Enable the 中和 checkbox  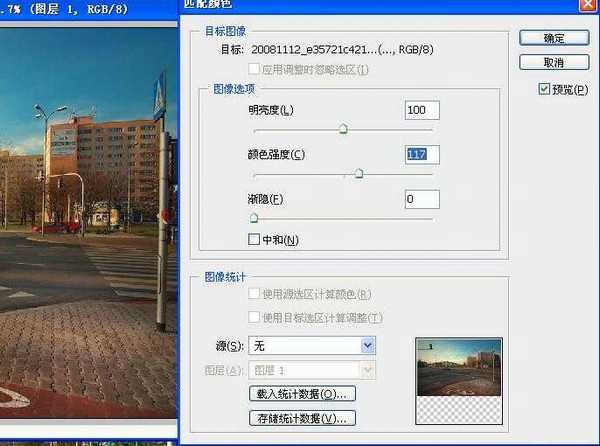[254, 239]
